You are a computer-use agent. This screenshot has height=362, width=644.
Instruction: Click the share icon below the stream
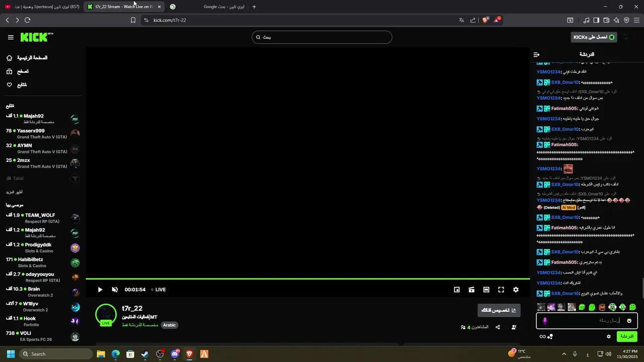498,327
